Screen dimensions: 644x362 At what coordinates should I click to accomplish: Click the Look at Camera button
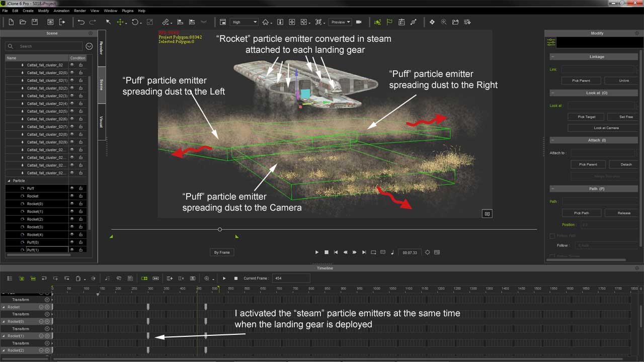click(606, 128)
